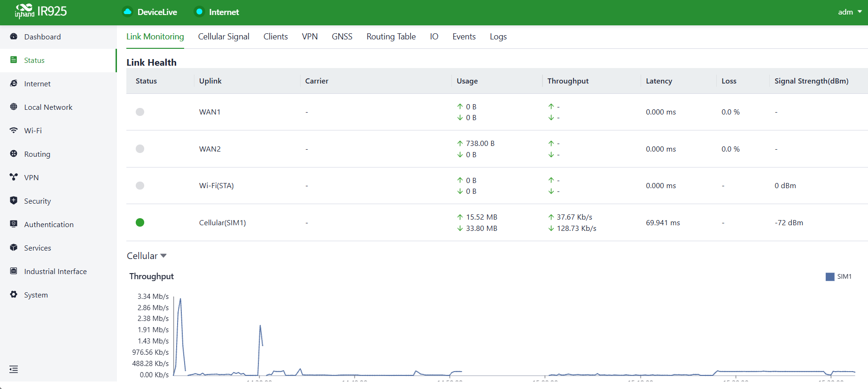The width and height of the screenshot is (868, 389).
Task: Click the -72 dBm signal value
Action: click(789, 222)
